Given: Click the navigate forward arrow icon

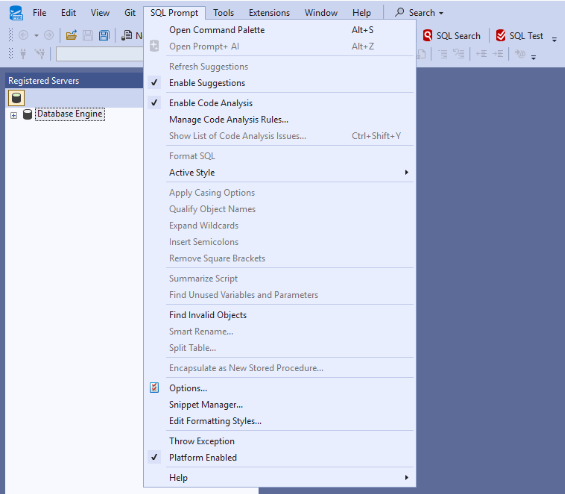Looking at the screenshot, I should click(49, 35).
